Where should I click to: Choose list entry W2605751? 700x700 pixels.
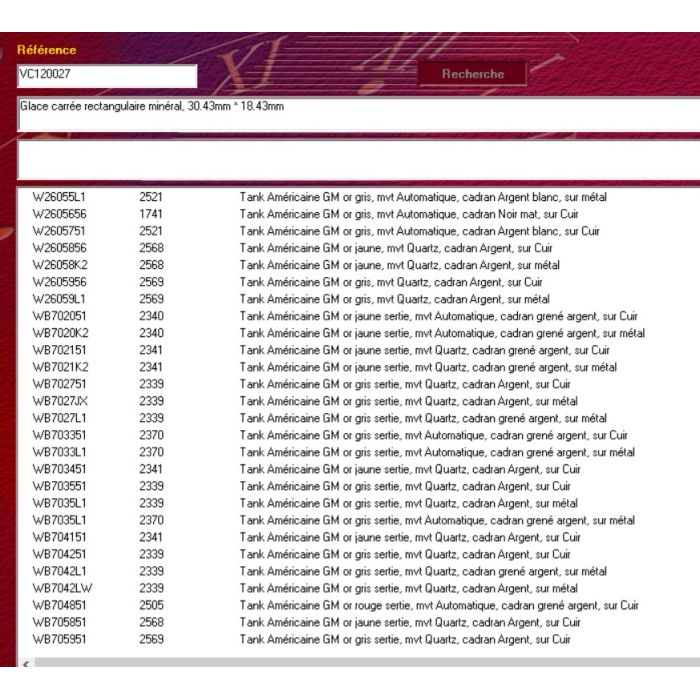[60, 231]
